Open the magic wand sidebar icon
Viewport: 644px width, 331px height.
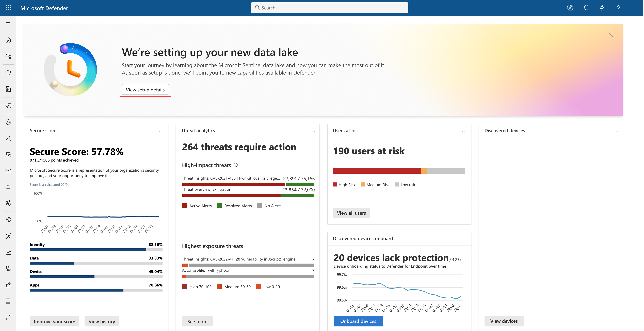click(8, 236)
